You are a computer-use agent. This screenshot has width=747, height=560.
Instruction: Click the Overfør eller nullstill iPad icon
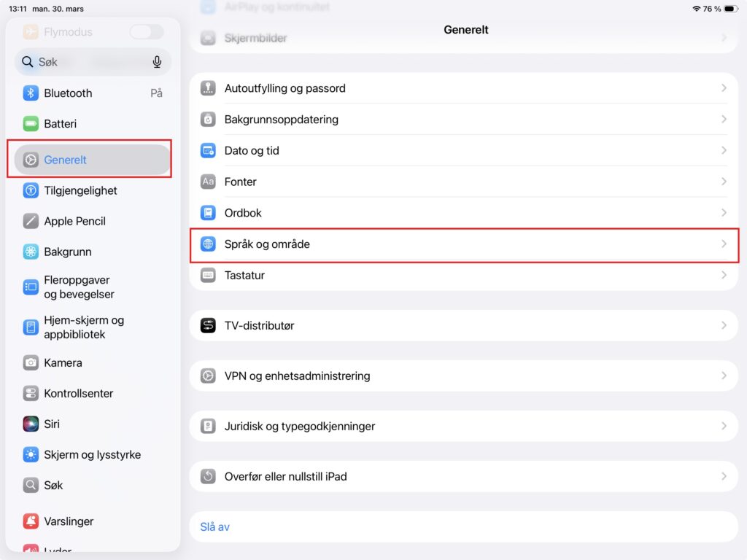point(208,476)
